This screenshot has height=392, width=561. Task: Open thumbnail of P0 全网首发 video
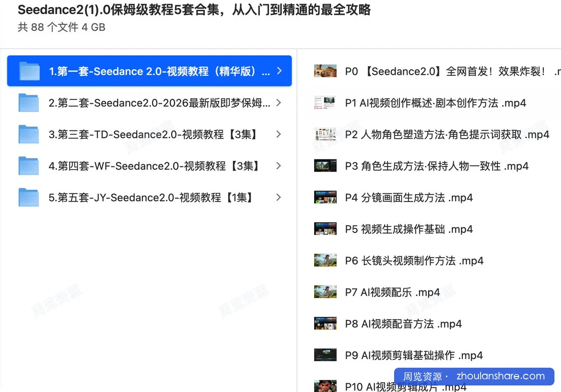[325, 71]
